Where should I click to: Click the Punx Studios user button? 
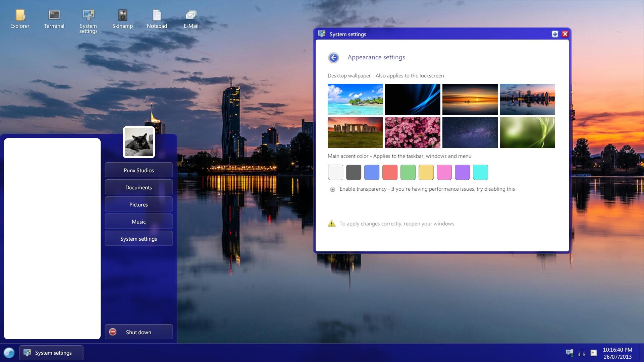tap(139, 170)
